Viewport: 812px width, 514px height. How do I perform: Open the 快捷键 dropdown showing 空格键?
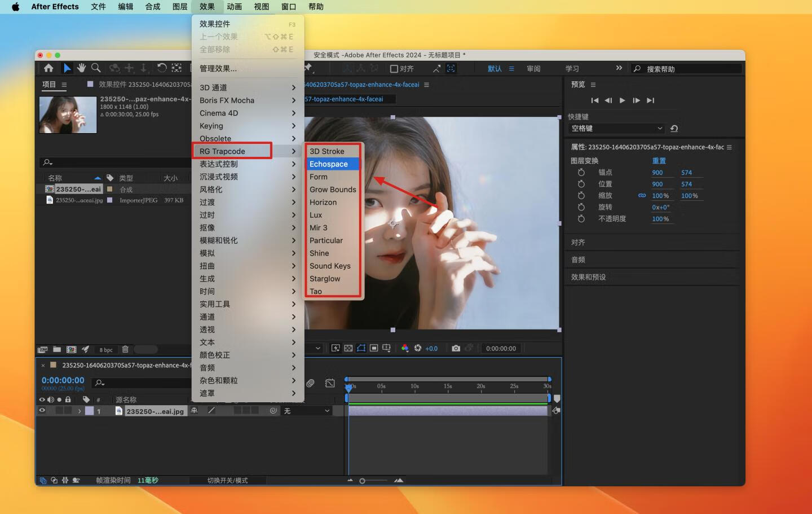tap(616, 128)
